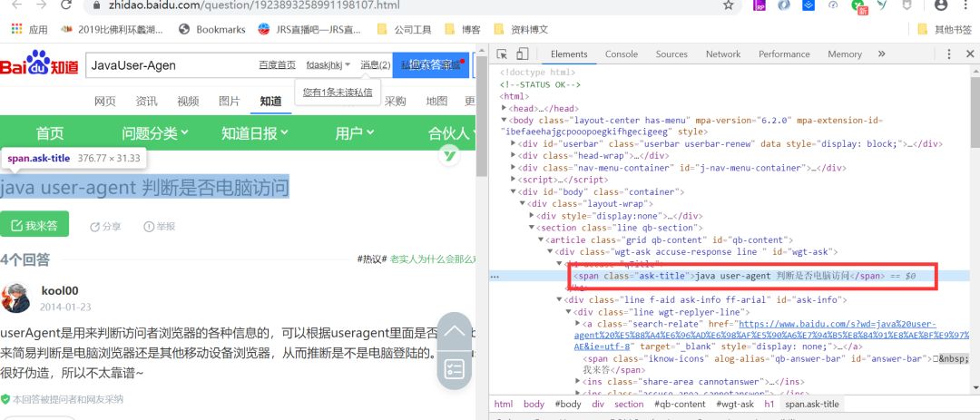
Task: Open the kool00 username link
Action: (x=60, y=290)
